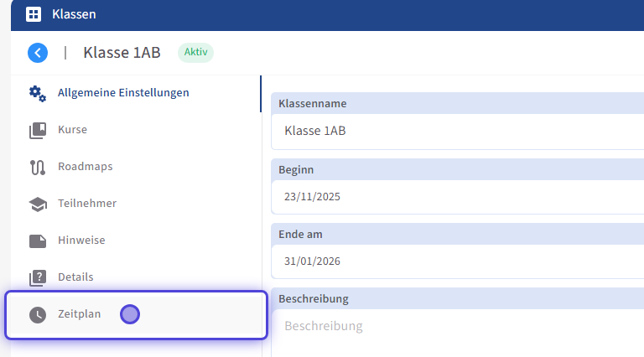
Task: Switch to the Hinweise section
Action: point(81,241)
